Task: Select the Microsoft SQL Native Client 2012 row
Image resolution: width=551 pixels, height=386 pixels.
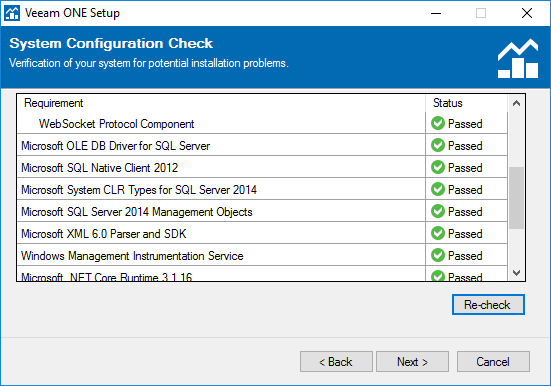Action: (x=262, y=167)
